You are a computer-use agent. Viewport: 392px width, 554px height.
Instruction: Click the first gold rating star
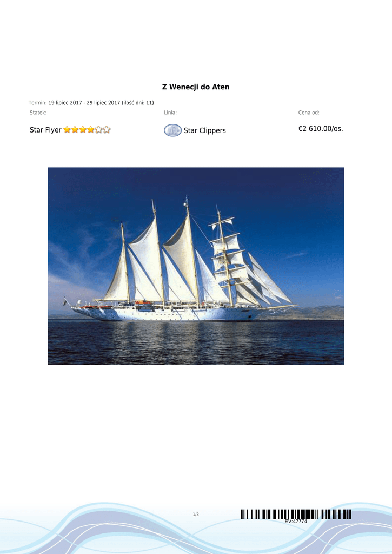click(x=67, y=130)
